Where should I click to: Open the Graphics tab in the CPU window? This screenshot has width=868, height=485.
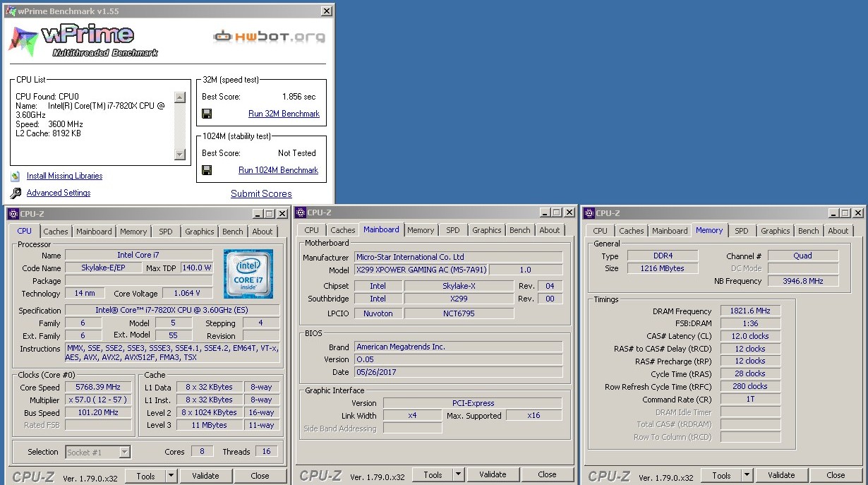tap(200, 232)
